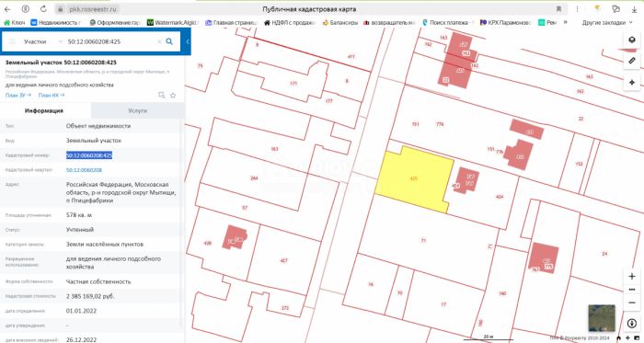Zoom out with the minus button
This screenshot has height=343, width=644.
(632, 303)
